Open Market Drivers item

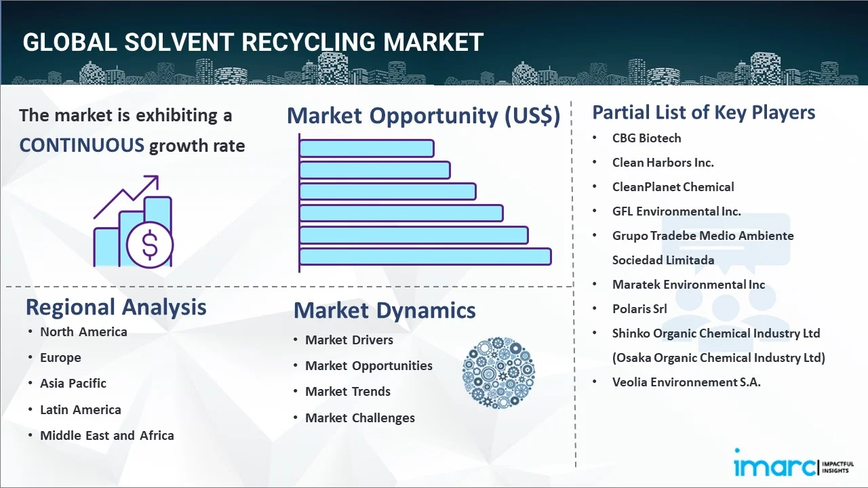[349, 340]
